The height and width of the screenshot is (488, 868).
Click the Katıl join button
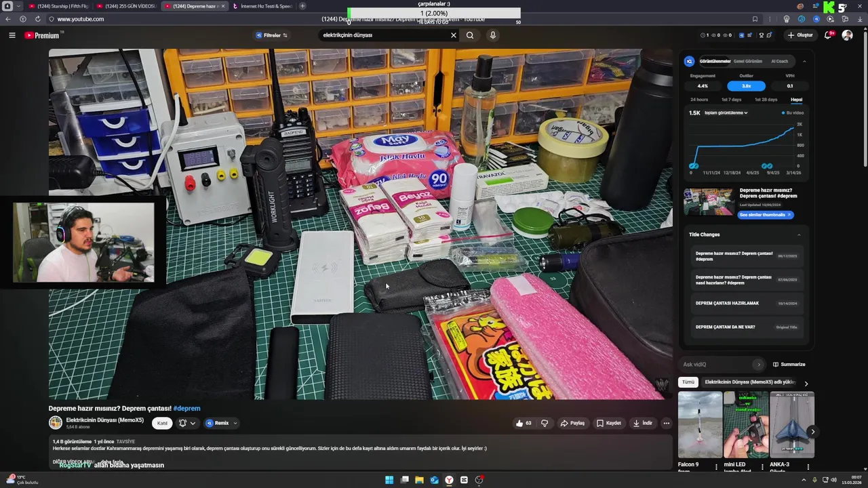pyautogui.click(x=162, y=423)
